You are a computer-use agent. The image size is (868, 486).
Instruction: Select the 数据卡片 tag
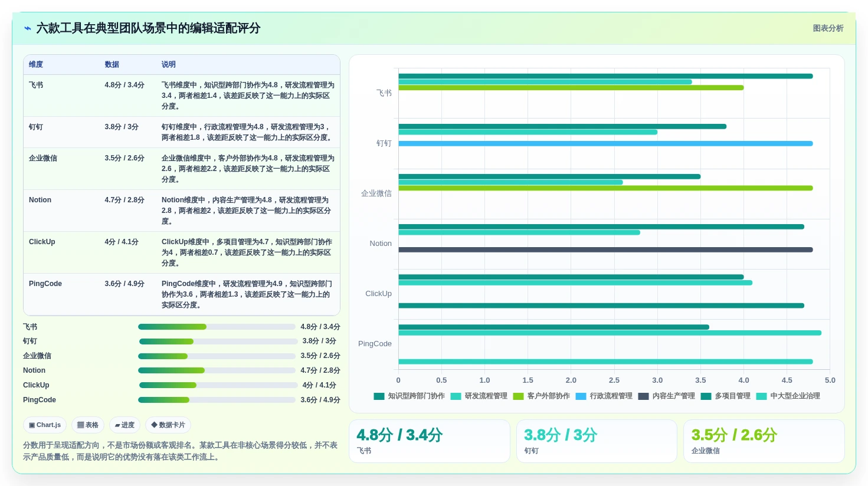click(168, 425)
